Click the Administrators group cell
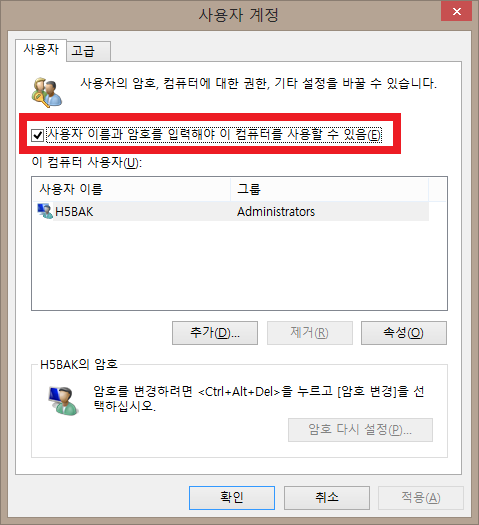This screenshot has height=525, width=479. click(276, 212)
